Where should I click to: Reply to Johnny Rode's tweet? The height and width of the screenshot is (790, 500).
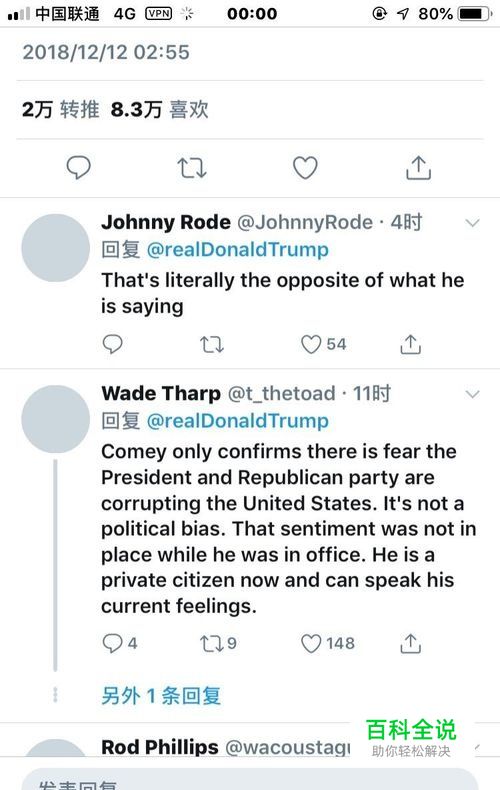(112, 344)
